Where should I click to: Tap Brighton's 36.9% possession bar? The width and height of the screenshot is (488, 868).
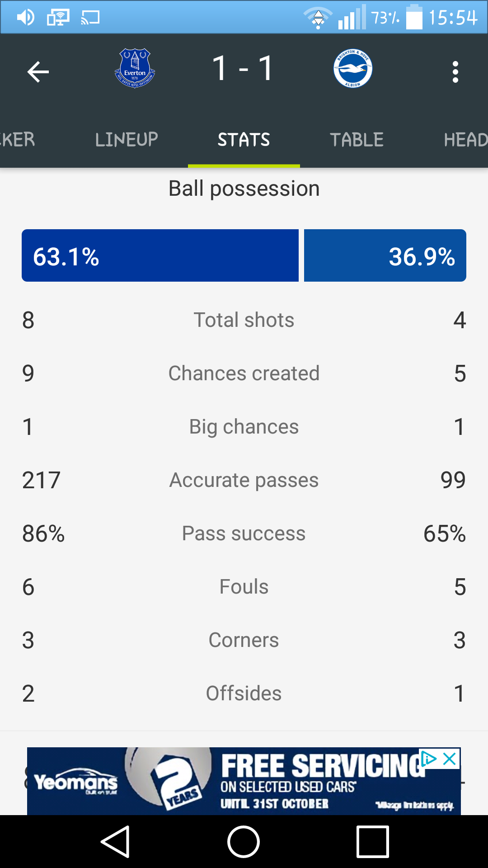tap(385, 255)
